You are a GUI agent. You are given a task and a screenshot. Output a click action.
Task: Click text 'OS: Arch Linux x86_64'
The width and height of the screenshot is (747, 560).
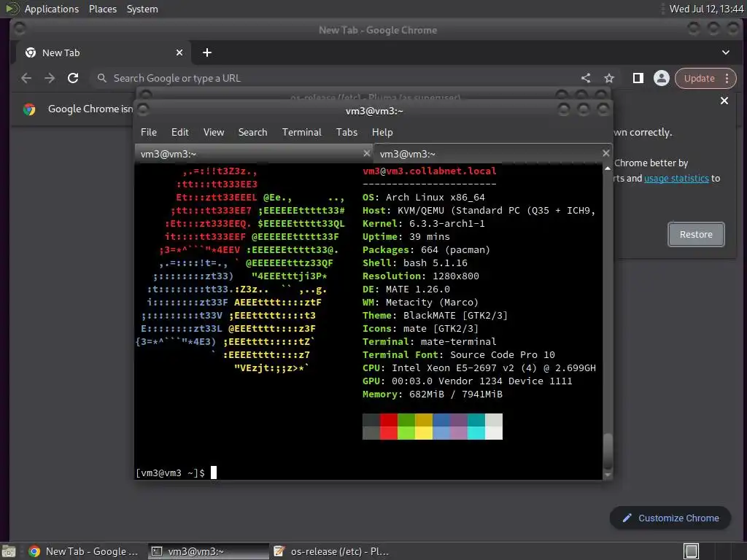[424, 197]
